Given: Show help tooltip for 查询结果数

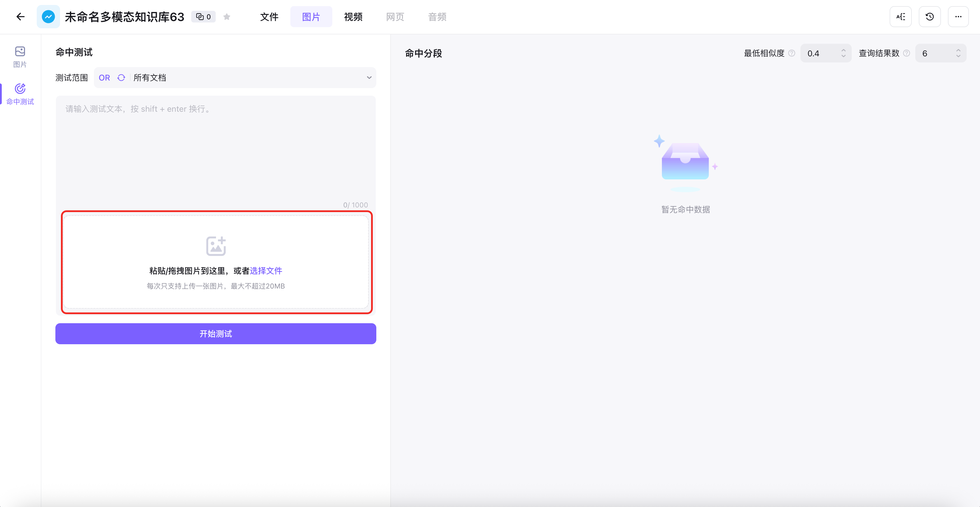Looking at the screenshot, I should click(x=907, y=53).
